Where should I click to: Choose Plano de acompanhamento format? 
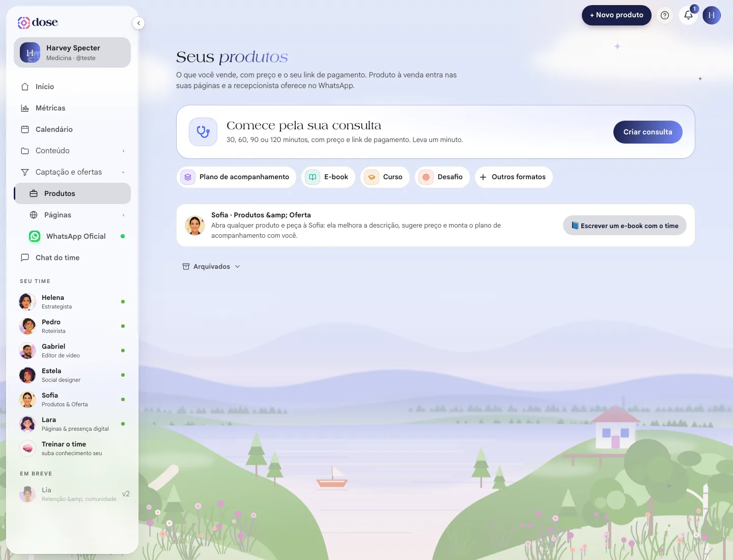pyautogui.click(x=237, y=177)
